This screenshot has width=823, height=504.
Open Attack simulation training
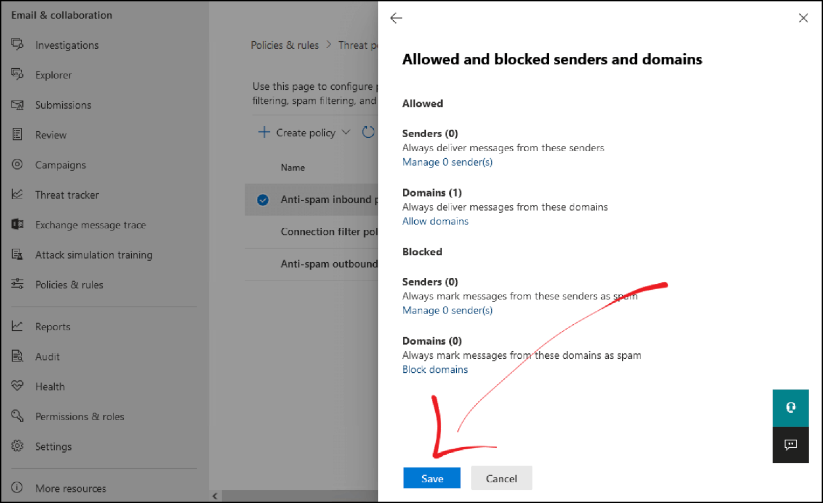coord(94,255)
